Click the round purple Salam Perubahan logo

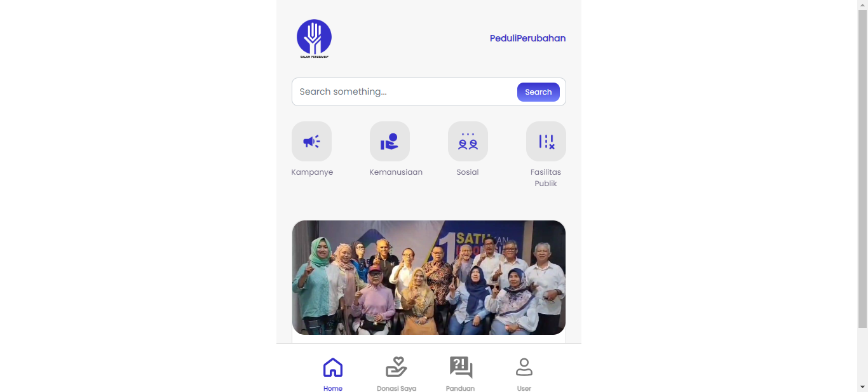(x=314, y=38)
